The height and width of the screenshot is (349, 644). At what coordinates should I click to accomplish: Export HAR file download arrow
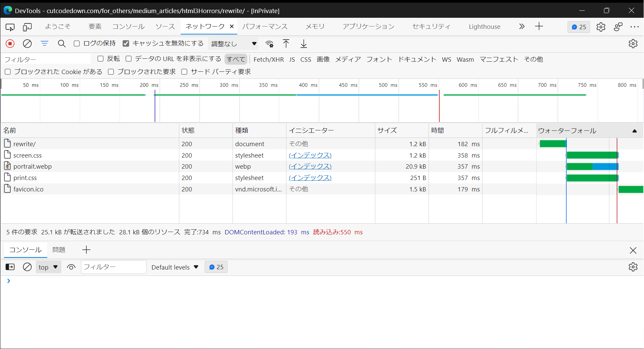pyautogui.click(x=304, y=44)
